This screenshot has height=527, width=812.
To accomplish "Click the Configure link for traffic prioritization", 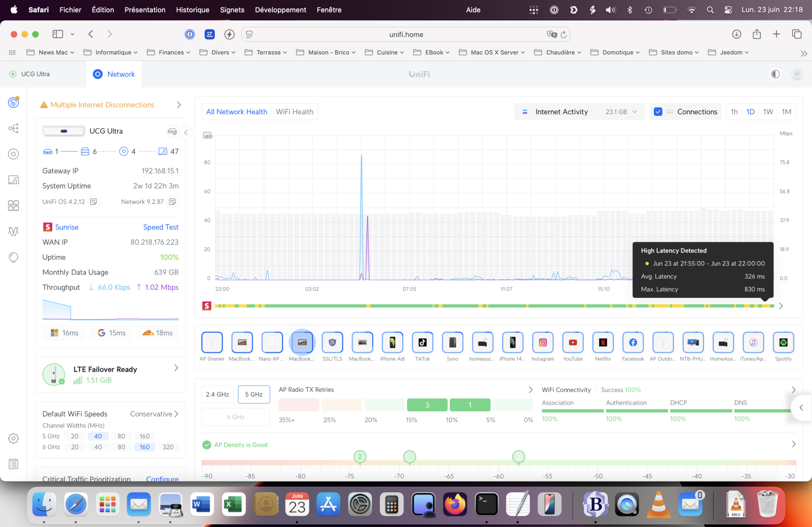I will [162, 478].
